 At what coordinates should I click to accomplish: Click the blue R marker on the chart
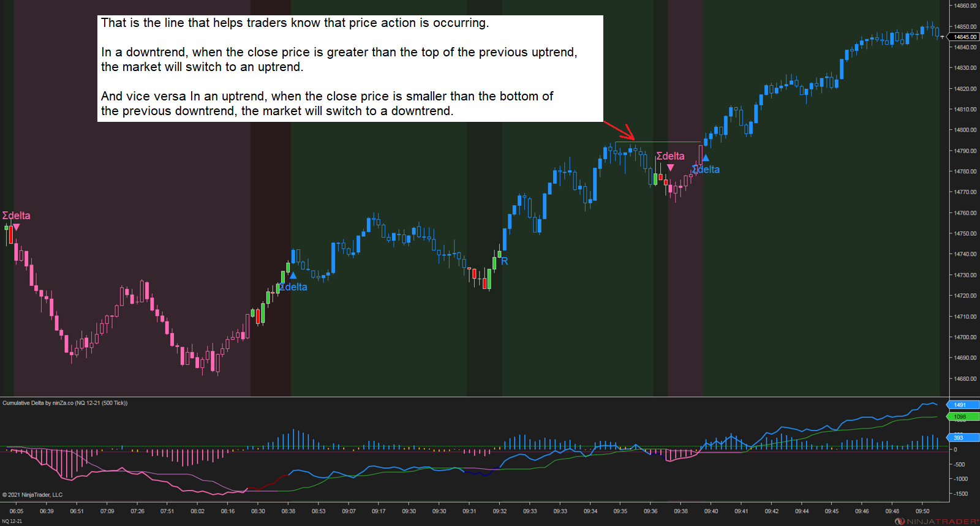pos(505,261)
